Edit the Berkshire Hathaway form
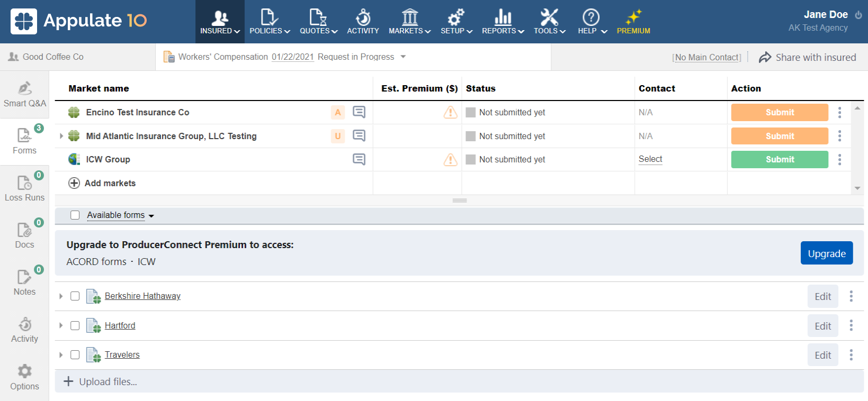Image resolution: width=868 pixels, height=401 pixels. pos(822,296)
